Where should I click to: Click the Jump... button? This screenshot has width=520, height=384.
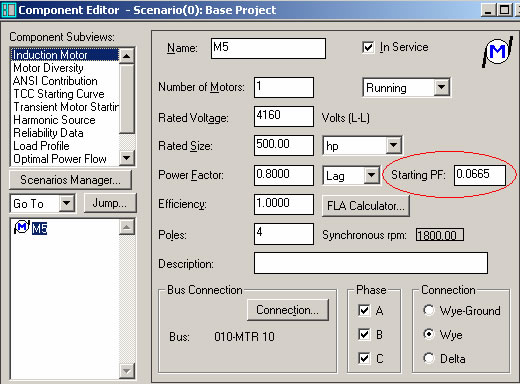(x=110, y=203)
